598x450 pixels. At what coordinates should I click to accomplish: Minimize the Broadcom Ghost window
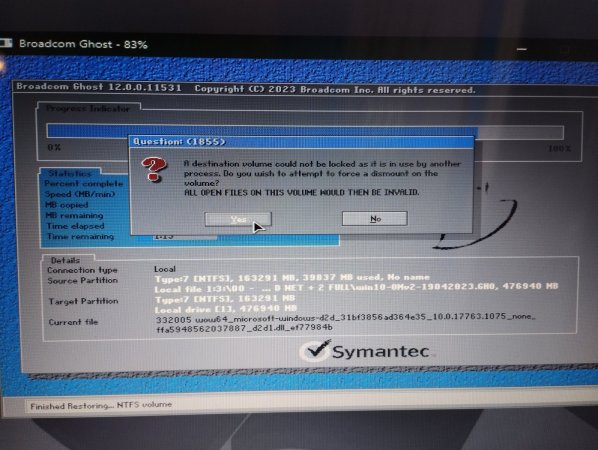[522, 49]
